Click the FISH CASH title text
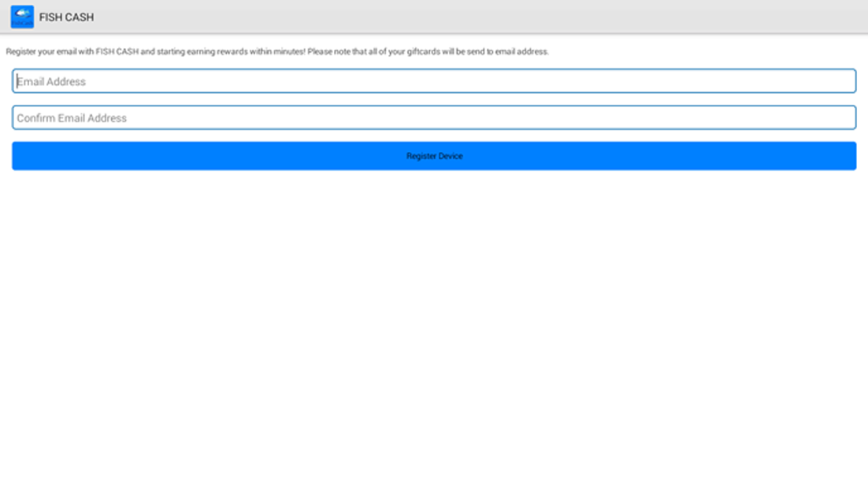The image size is (868, 494). [x=66, y=17]
